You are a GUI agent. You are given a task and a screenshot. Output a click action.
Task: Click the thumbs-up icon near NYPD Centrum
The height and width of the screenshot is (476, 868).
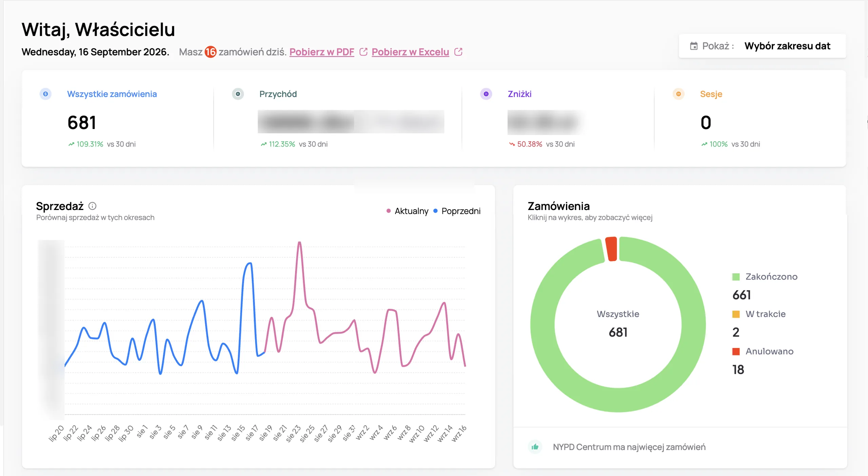(535, 447)
